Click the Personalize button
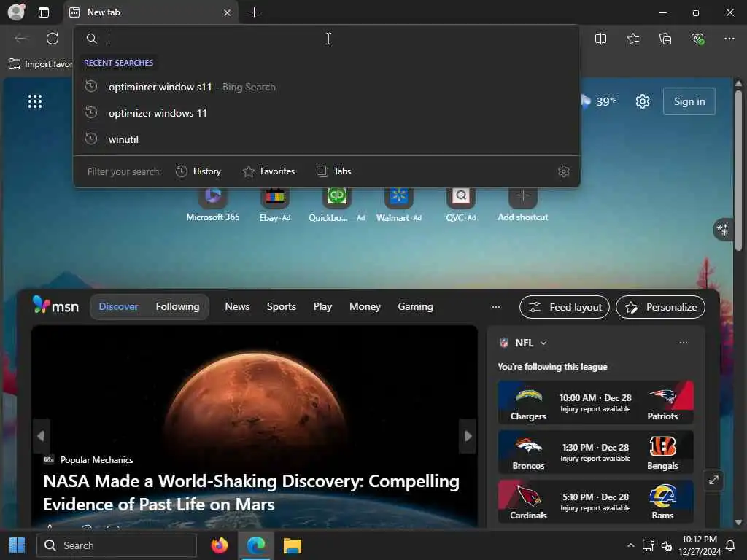This screenshot has height=560, width=747. [660, 307]
